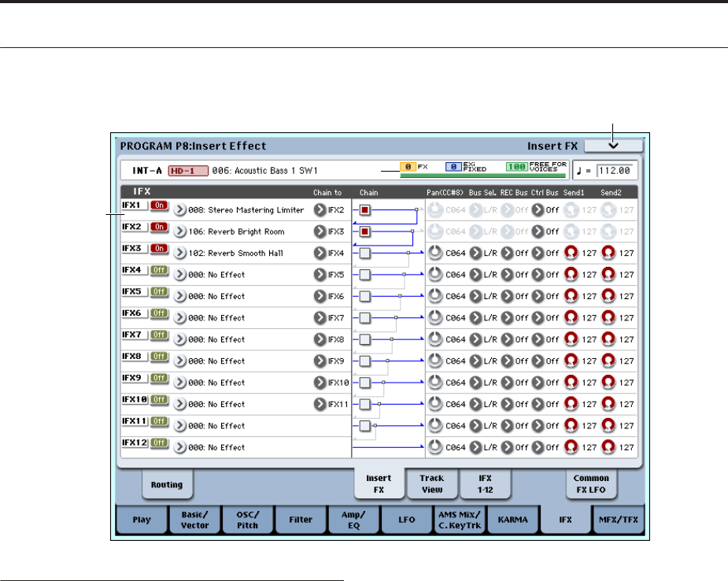Open the Routing tab

(x=168, y=485)
